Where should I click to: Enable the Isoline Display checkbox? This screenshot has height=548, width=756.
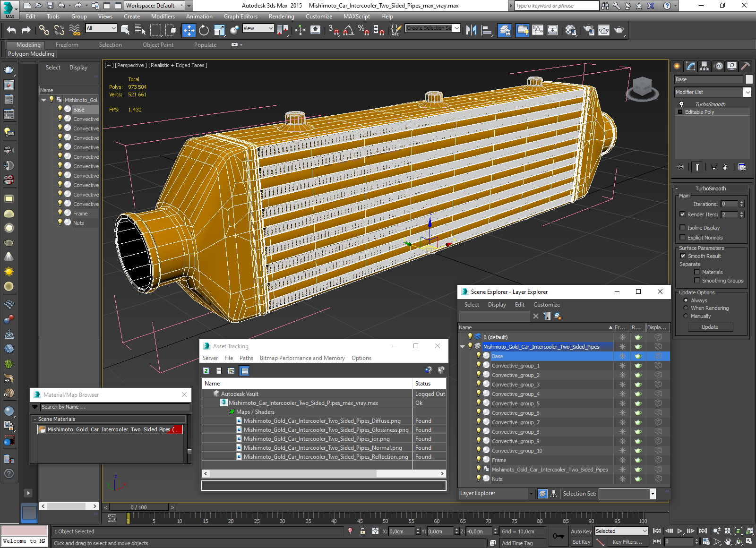click(x=682, y=228)
